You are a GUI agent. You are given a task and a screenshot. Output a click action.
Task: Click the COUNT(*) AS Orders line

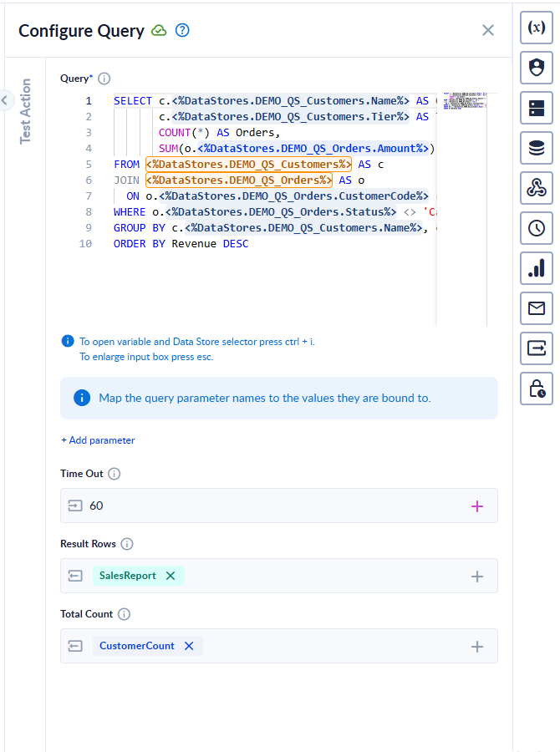point(219,133)
